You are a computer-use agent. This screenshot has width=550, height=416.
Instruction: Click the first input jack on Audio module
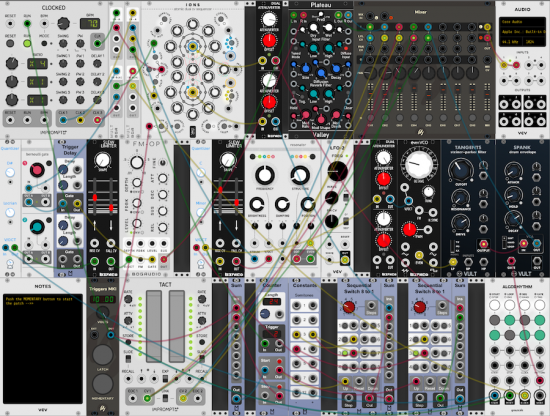504,65
